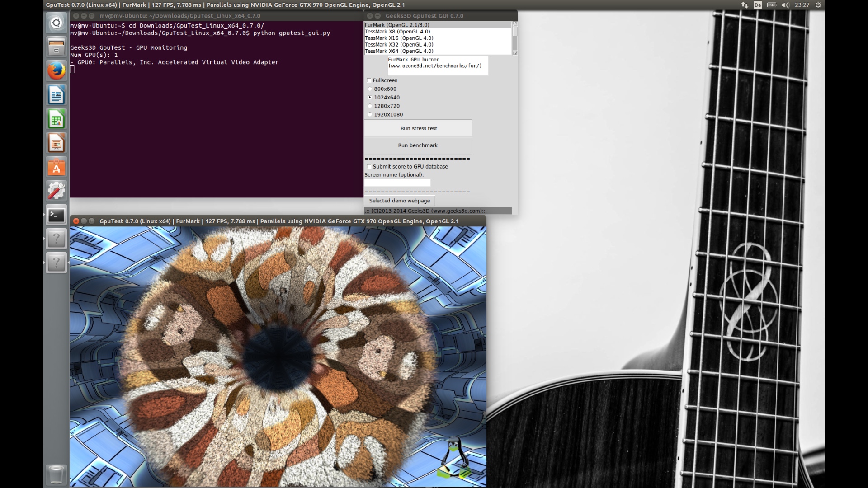The height and width of the screenshot is (488, 868).
Task: Select 800x600 resolution
Action: tap(370, 89)
